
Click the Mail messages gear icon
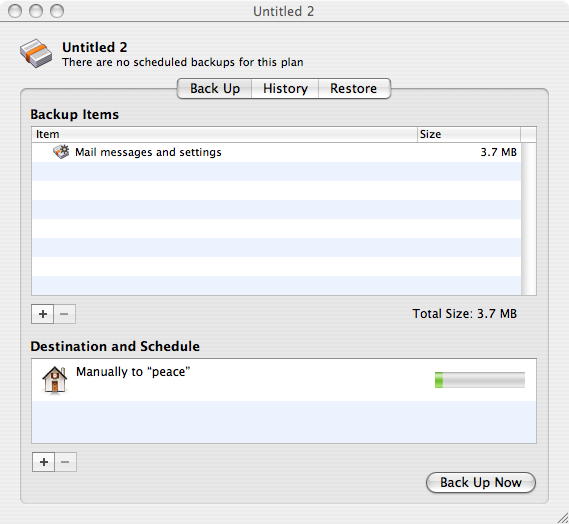pyautogui.click(x=61, y=152)
